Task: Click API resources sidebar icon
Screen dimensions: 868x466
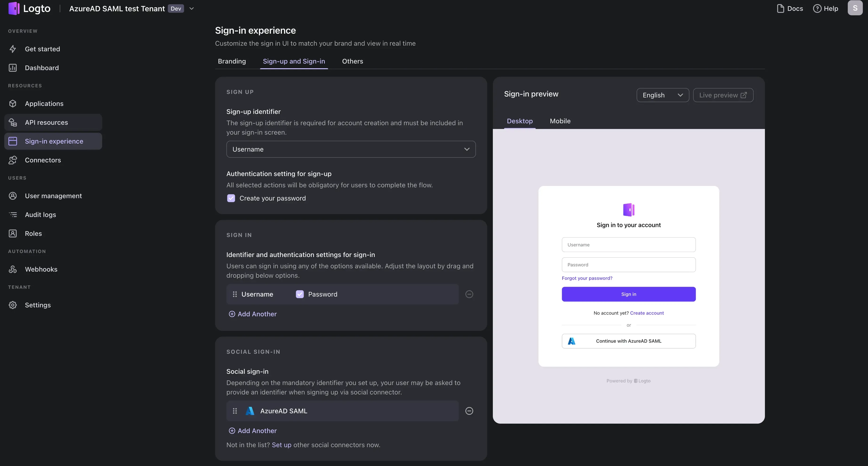Action: [x=14, y=122]
